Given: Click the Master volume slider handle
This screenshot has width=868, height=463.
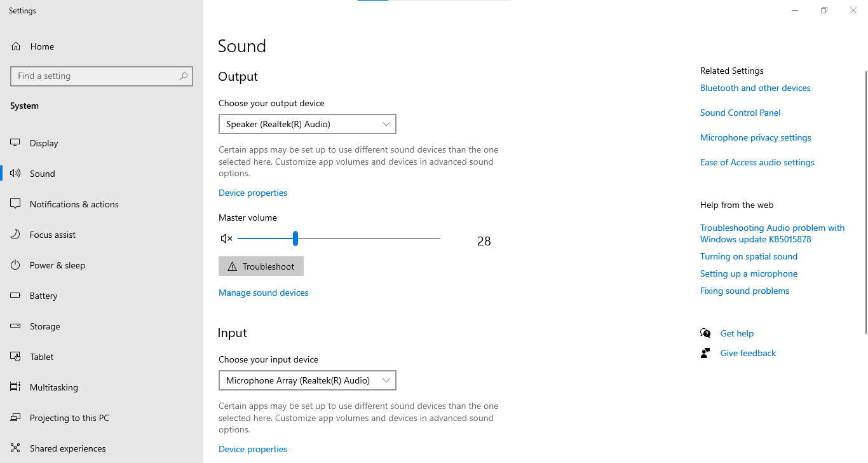Looking at the screenshot, I should coord(295,238).
